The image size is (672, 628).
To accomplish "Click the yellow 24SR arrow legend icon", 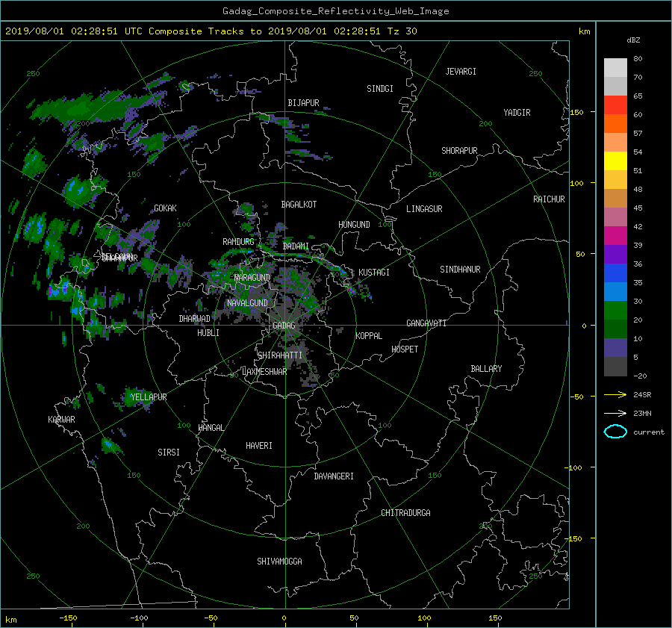I will [615, 394].
